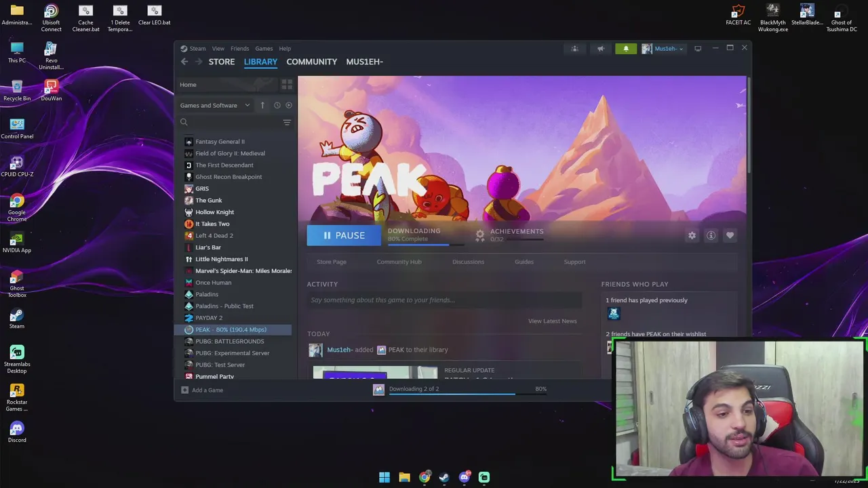The height and width of the screenshot is (488, 868).
Task: Open Discord desktop shortcut
Action: 17,432
